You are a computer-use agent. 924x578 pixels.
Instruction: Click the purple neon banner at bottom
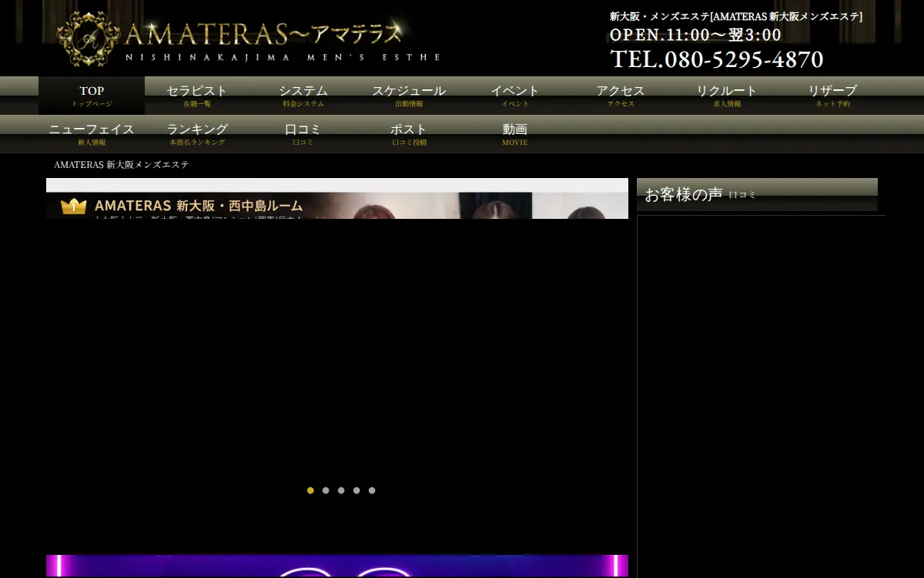point(337,566)
